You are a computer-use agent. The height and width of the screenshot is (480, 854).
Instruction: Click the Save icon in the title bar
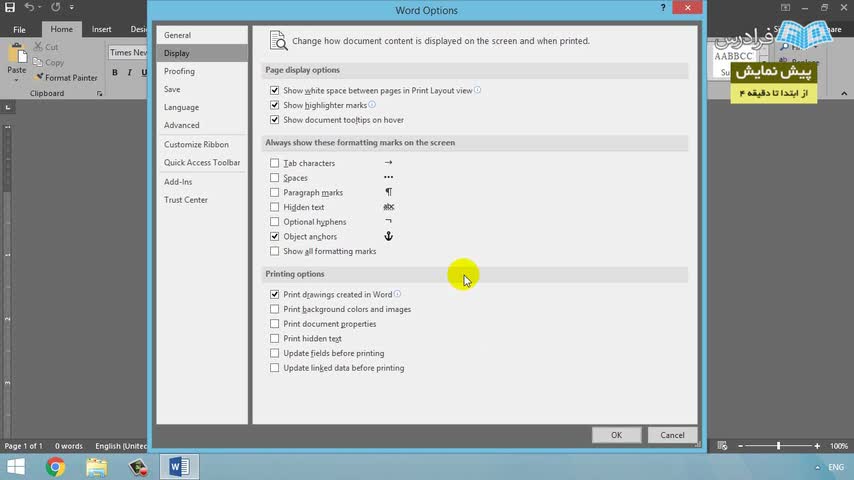tap(10, 7)
